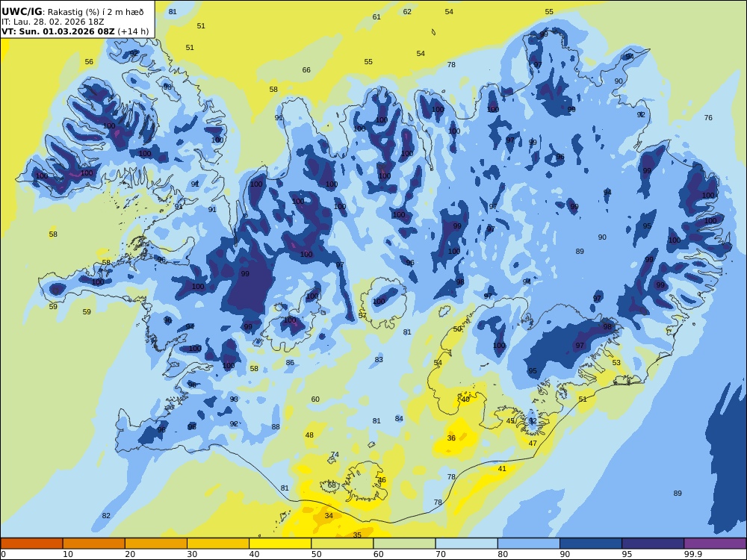Click the legend tick label '20'
Viewport: 747px width, 560px height.
pos(130,554)
